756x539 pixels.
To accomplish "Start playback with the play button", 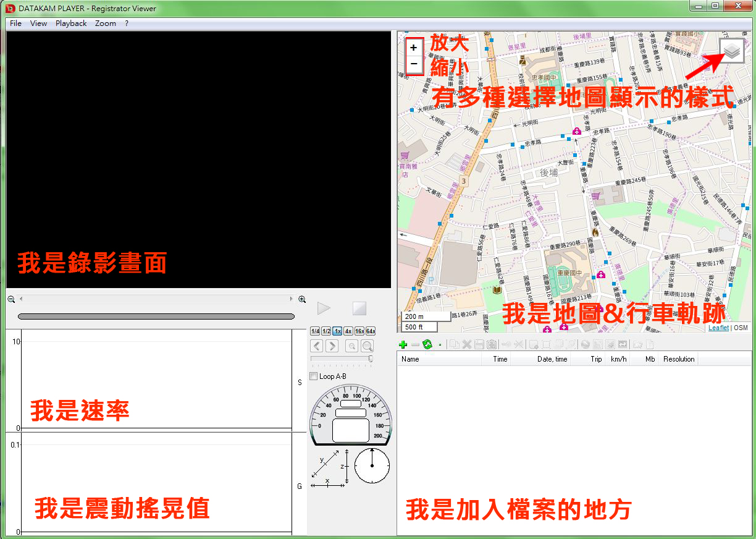I will [x=324, y=308].
